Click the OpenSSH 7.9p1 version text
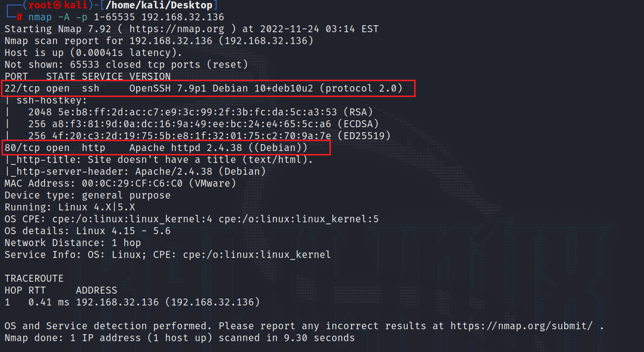The width and height of the screenshot is (644, 352). 164,89
